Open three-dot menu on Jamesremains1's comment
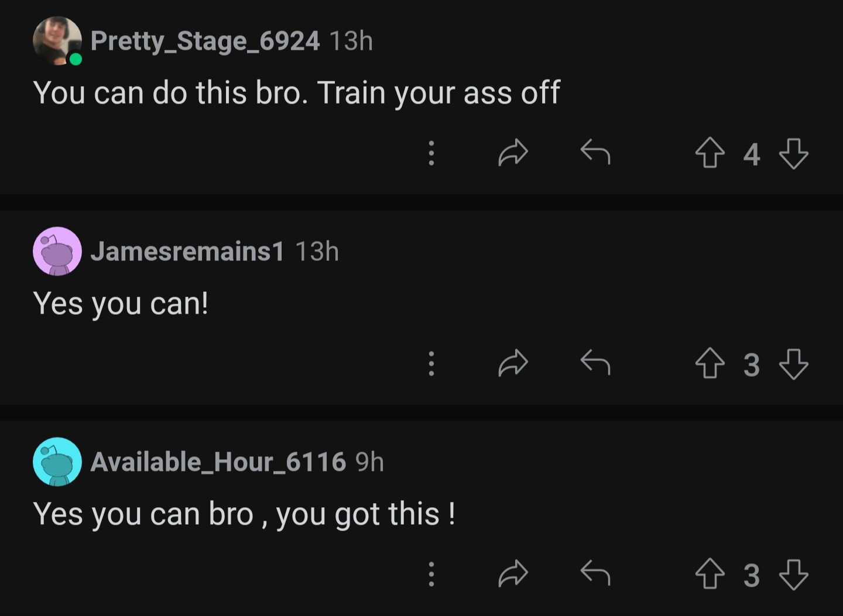This screenshot has height=616, width=843. pos(431,363)
